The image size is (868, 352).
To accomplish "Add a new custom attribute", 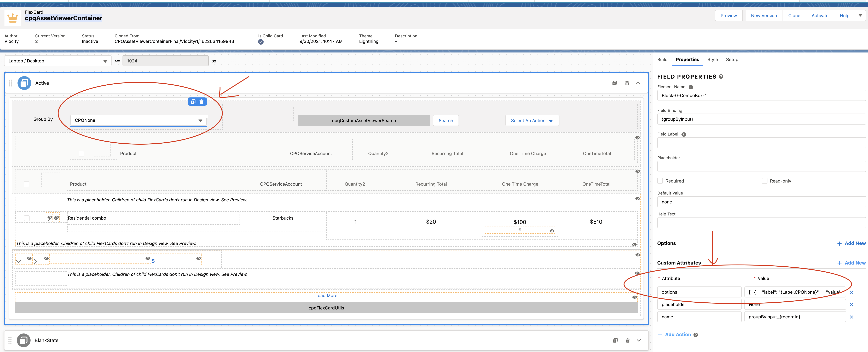I will [852, 263].
